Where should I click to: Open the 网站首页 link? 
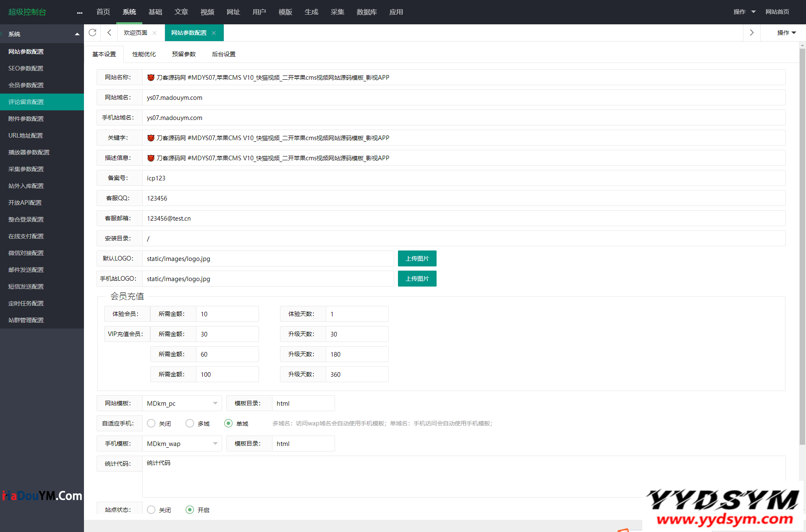point(777,12)
